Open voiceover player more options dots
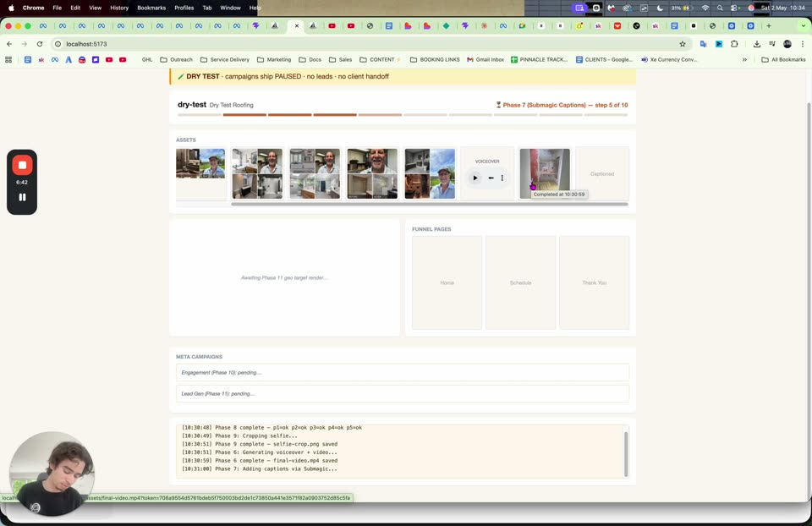The height and width of the screenshot is (526, 812). 502,178
